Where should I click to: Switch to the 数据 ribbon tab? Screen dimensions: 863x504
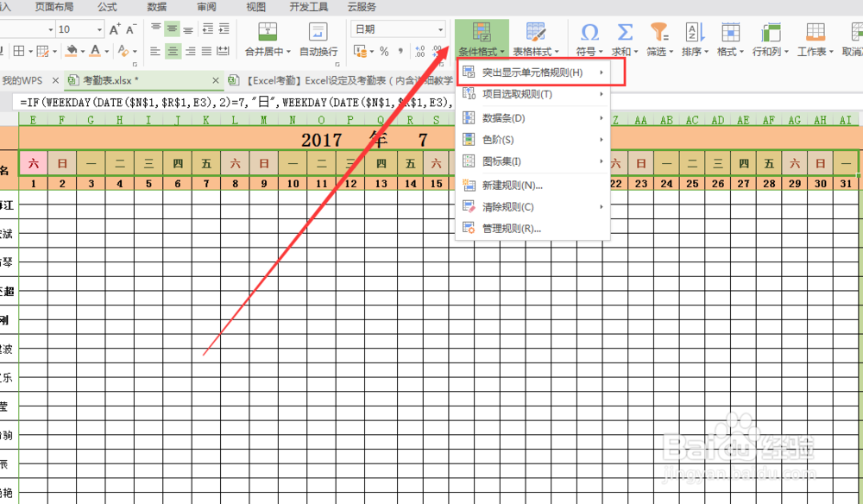(157, 7)
